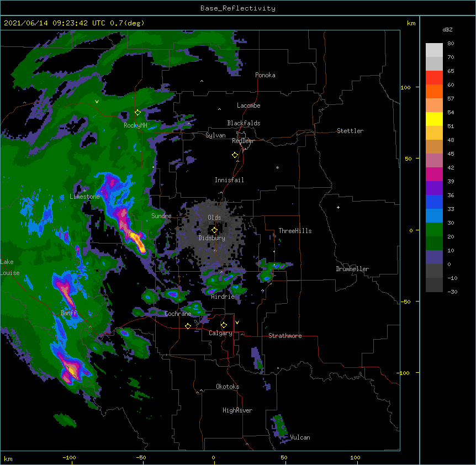This screenshot has width=476, height=465.
Task: Click the Blackfalds city label
Action: point(244,123)
